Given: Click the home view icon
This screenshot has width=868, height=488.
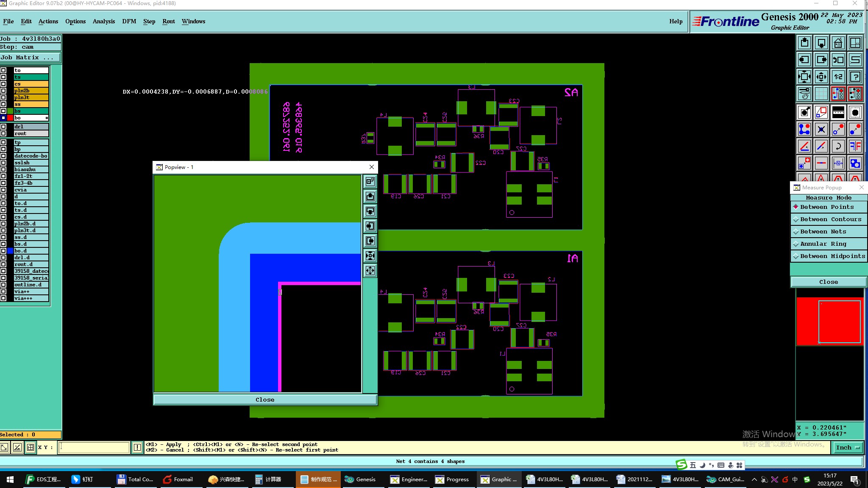Looking at the screenshot, I should pyautogui.click(x=838, y=43).
